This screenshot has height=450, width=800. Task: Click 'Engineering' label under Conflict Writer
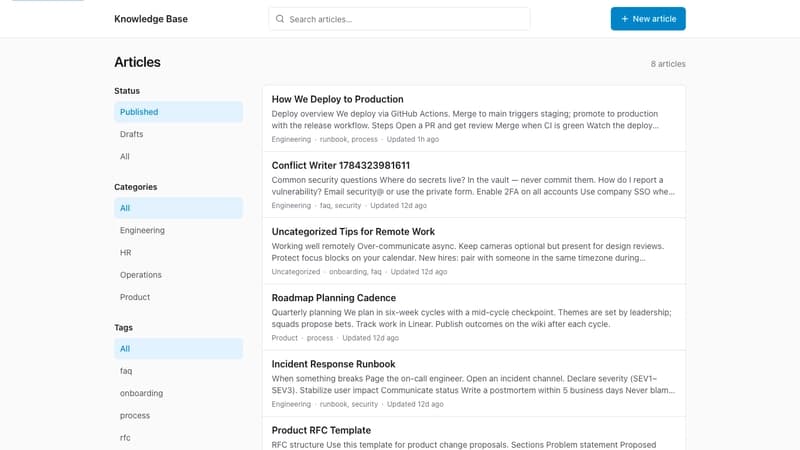pyautogui.click(x=291, y=206)
